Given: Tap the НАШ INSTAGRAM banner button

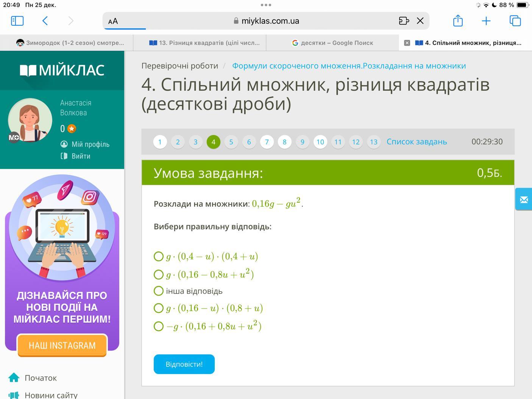Looking at the screenshot, I should tap(62, 345).
